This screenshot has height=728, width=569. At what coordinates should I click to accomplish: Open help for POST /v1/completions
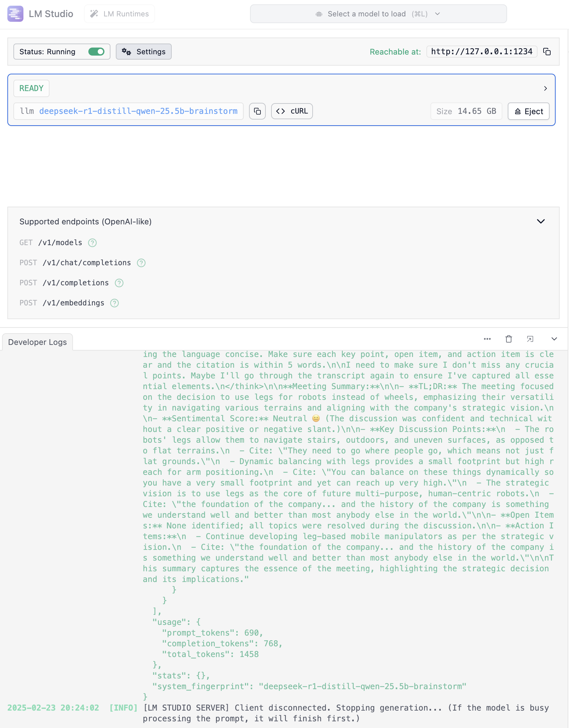coord(119,283)
